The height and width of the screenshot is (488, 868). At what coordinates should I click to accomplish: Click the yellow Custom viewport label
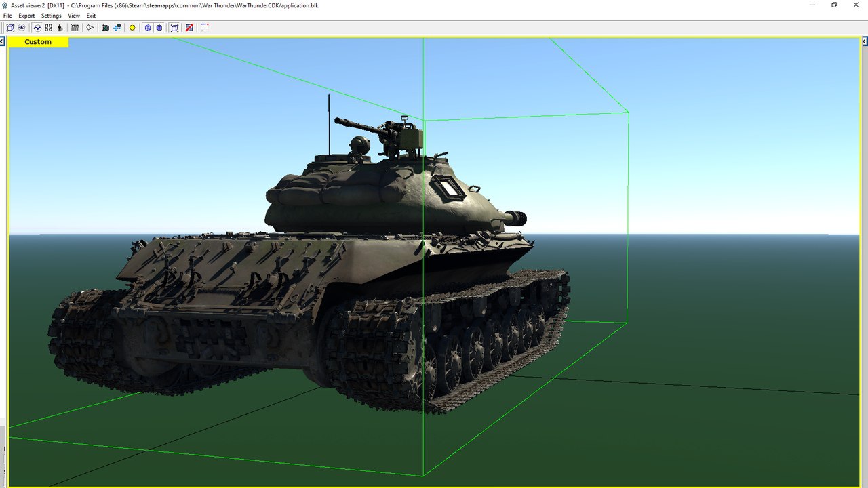[38, 42]
